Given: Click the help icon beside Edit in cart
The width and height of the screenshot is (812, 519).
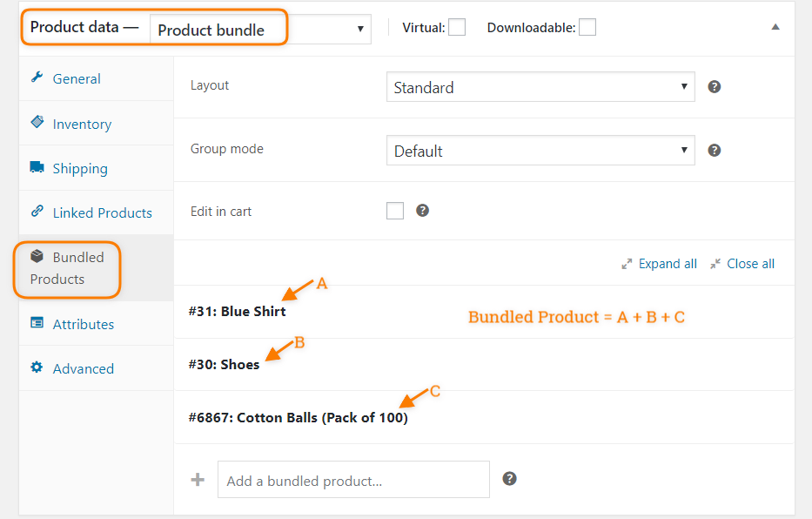Looking at the screenshot, I should (423, 210).
